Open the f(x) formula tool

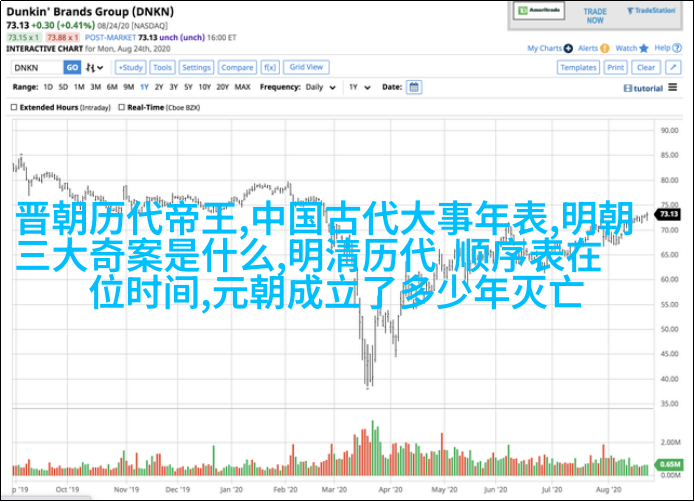pos(269,68)
